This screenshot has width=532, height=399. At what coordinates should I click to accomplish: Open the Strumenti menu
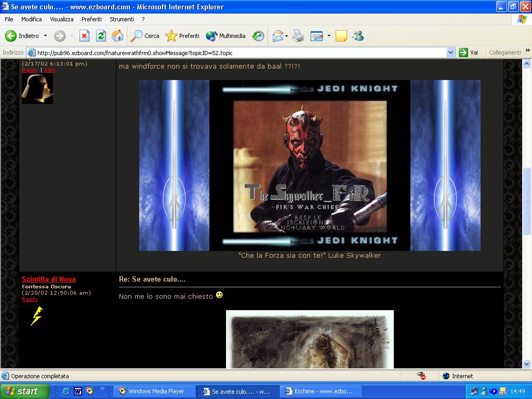pos(122,19)
